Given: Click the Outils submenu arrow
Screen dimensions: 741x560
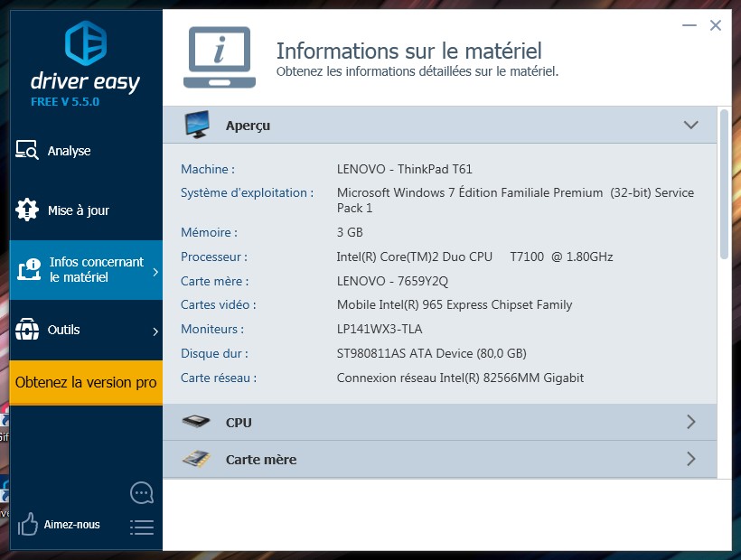Looking at the screenshot, I should coord(155,331).
